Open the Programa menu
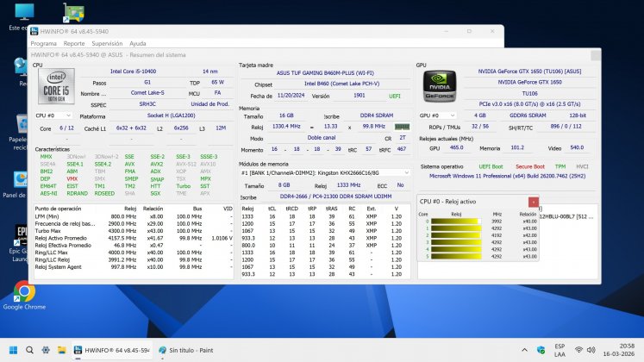 pyautogui.click(x=44, y=42)
